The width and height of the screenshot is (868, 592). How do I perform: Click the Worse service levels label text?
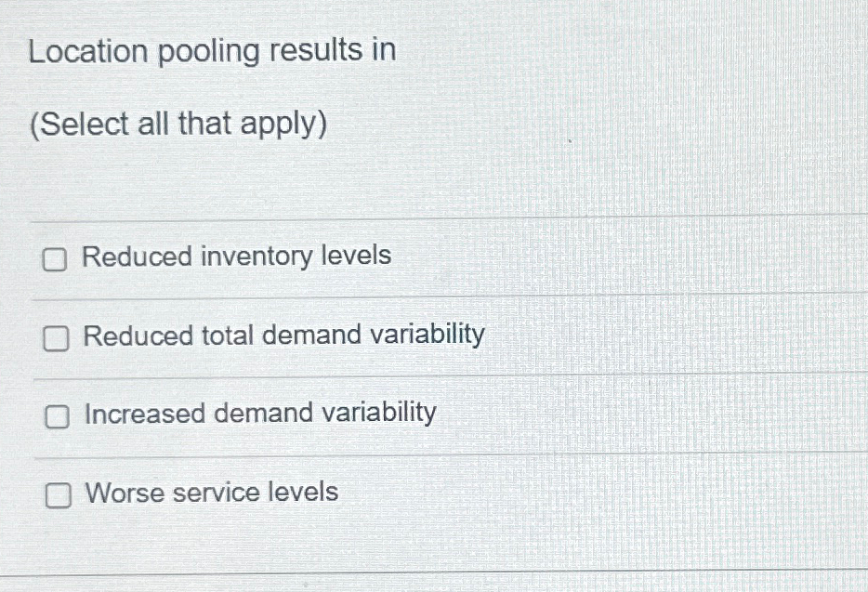point(210,493)
